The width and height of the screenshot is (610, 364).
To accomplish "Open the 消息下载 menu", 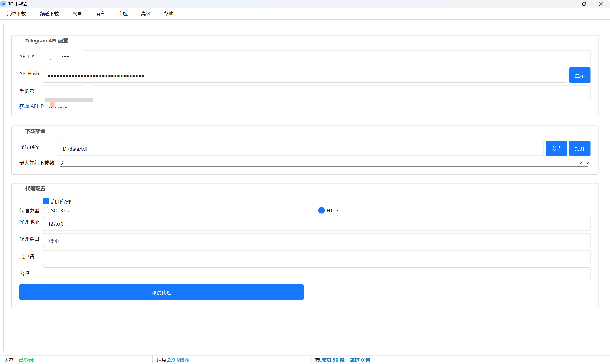I will (x=16, y=14).
